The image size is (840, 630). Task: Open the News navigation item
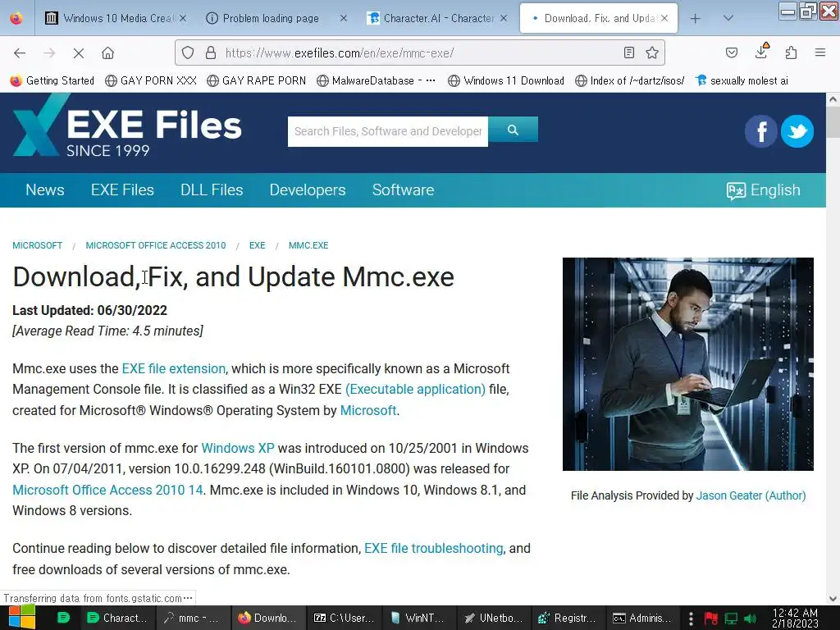point(45,190)
